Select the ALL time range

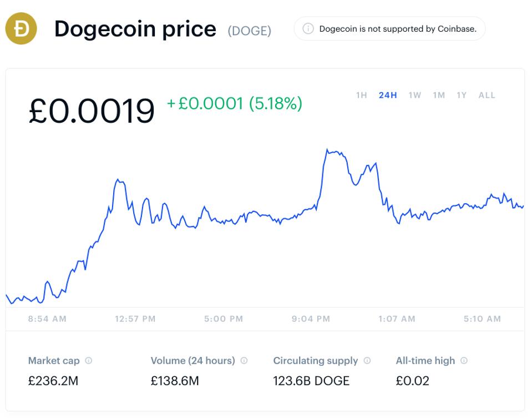click(487, 95)
